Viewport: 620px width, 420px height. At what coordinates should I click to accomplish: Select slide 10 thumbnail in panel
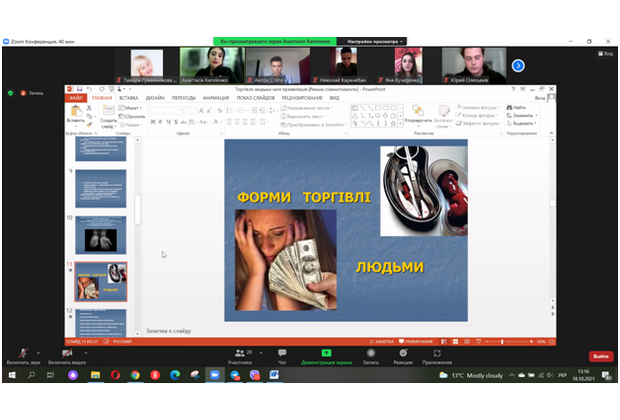pos(102,234)
